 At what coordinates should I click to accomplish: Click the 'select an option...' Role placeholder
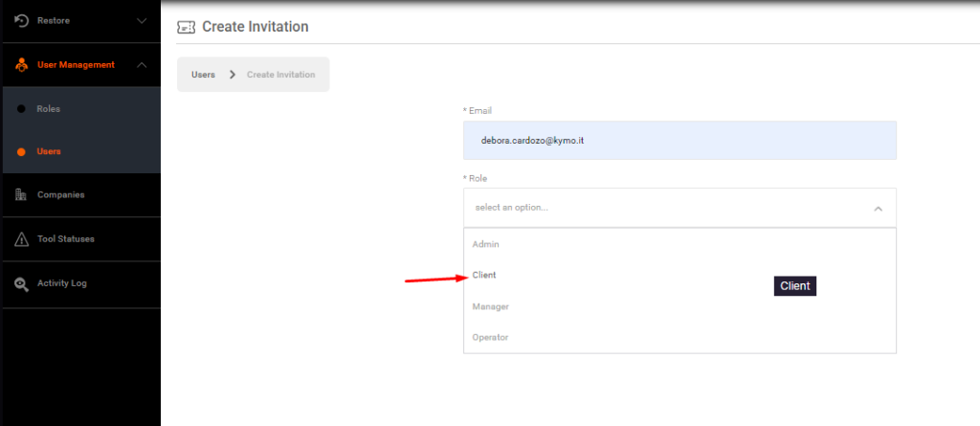point(512,208)
